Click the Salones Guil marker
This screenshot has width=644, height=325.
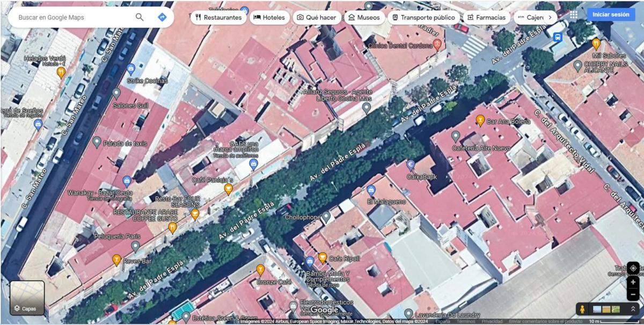point(116,93)
